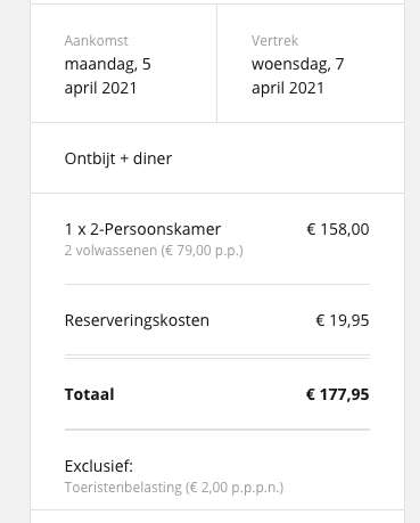420x523 pixels.
Task: Click the 1 x 2-Persoonskamer line
Action: pos(143,229)
